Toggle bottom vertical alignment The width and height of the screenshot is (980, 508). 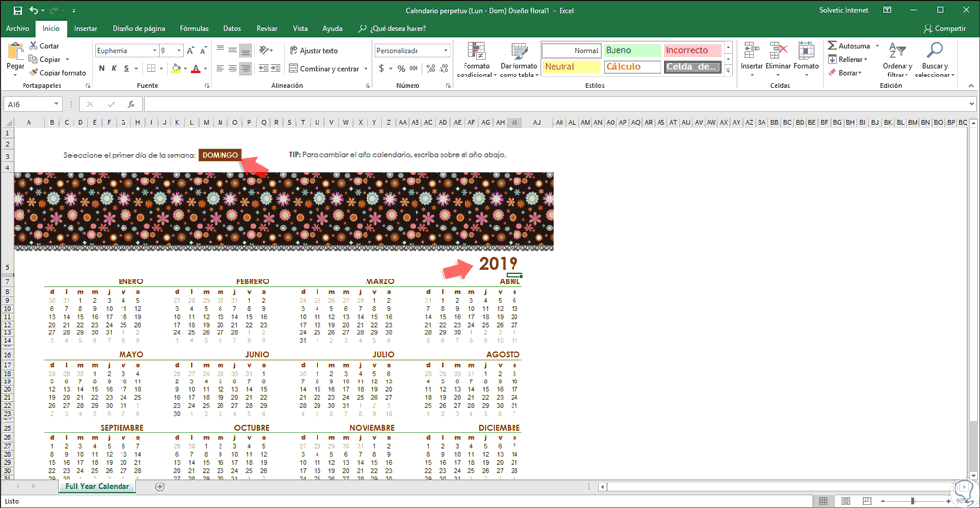pos(245,49)
